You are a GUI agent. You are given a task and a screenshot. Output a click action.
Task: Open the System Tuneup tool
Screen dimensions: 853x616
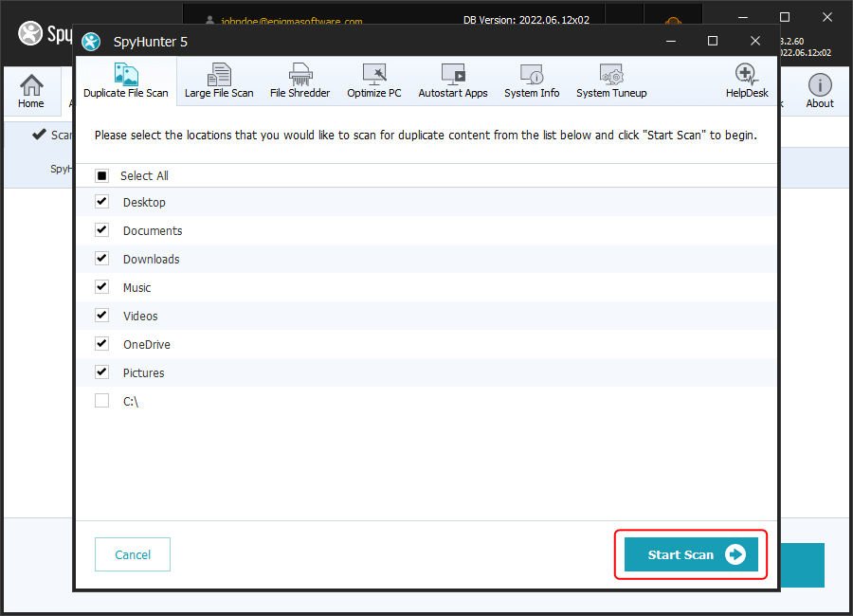[x=611, y=81]
